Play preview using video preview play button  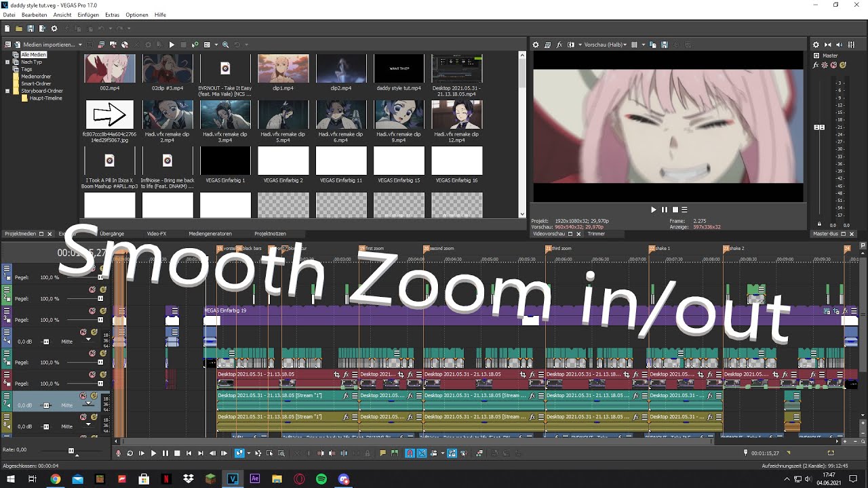tap(653, 210)
